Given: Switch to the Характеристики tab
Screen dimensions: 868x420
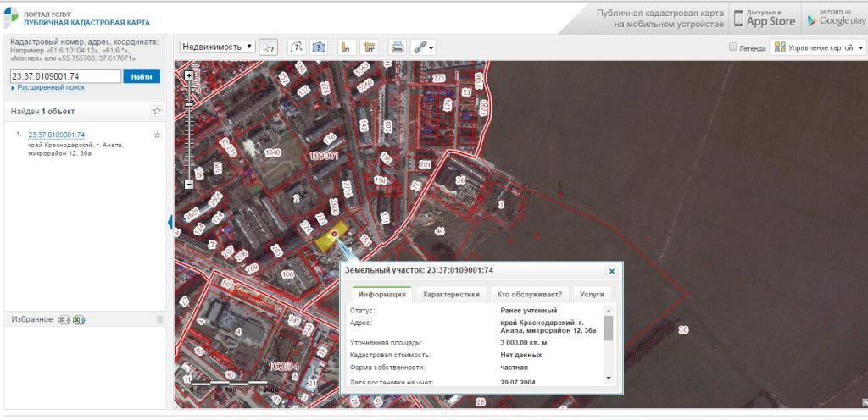Looking at the screenshot, I should 451,294.
